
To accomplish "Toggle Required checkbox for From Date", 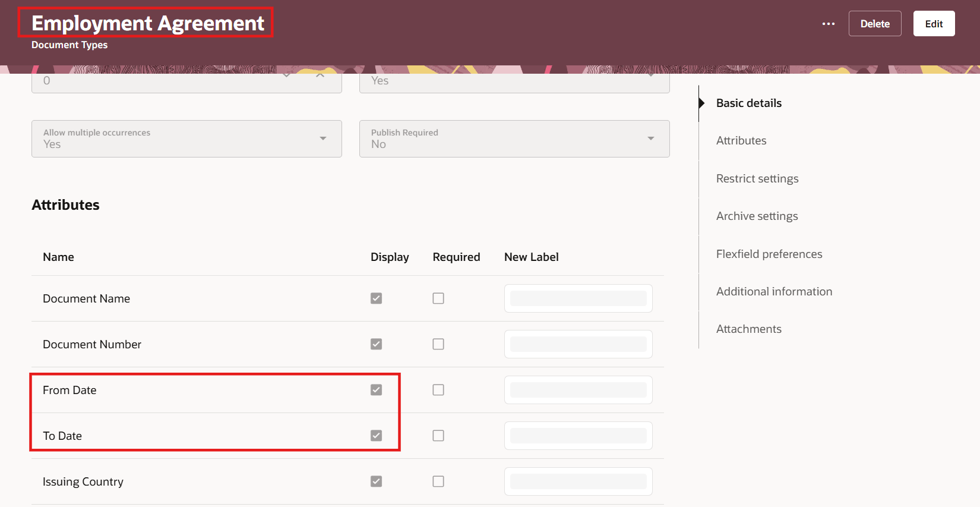I will click(x=438, y=390).
